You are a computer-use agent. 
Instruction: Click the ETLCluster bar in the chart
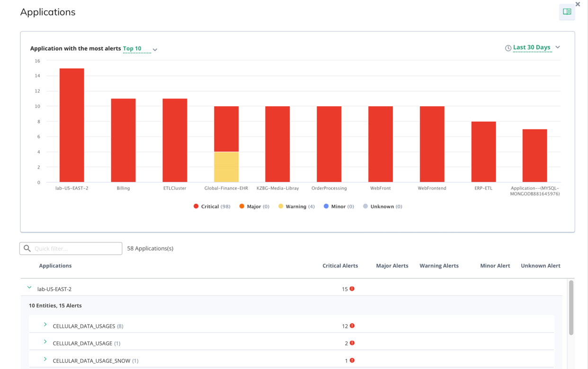pyautogui.click(x=175, y=140)
